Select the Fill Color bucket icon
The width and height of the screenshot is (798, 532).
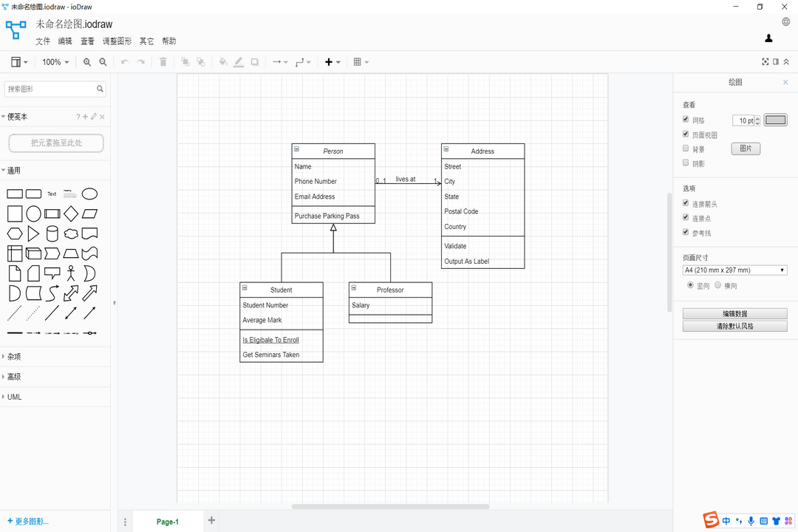(x=223, y=62)
